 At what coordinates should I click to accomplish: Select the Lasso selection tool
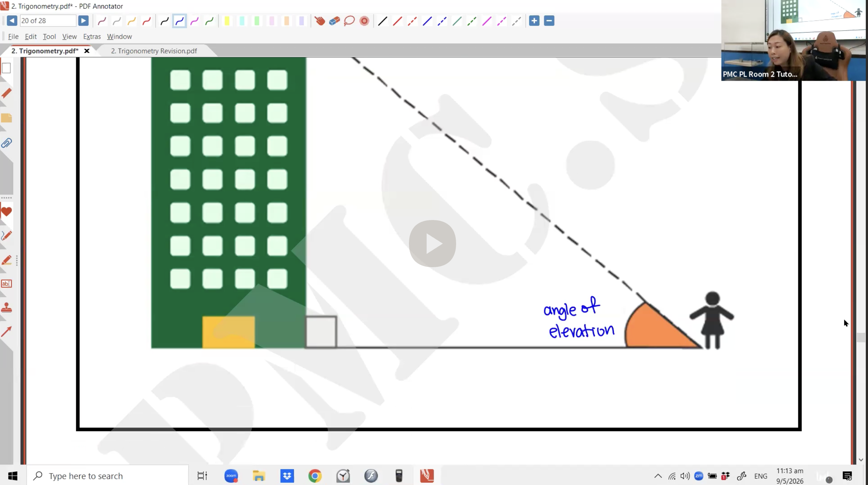point(349,21)
